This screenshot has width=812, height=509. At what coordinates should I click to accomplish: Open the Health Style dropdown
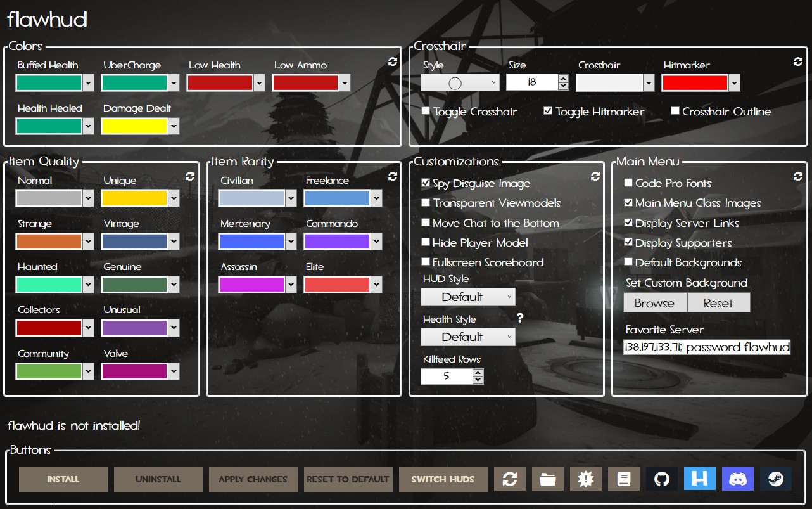(467, 337)
